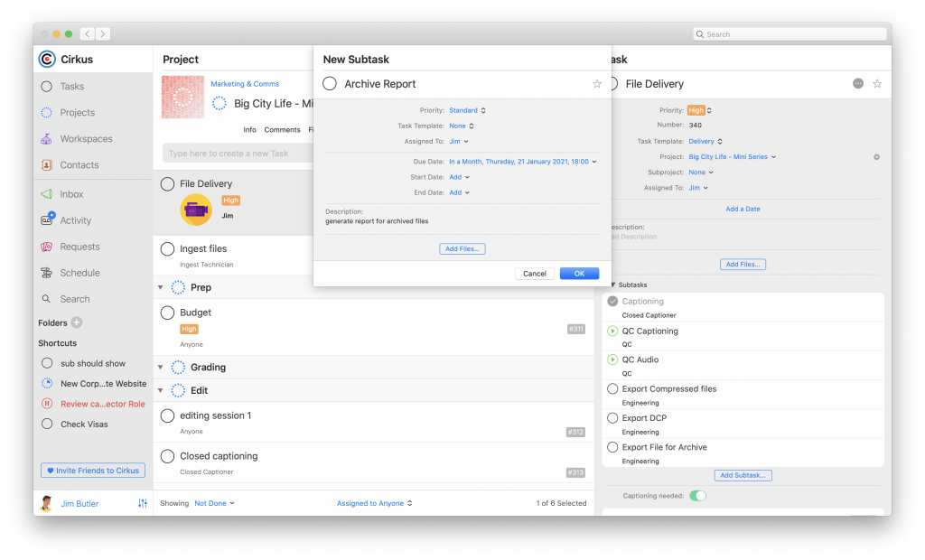The width and height of the screenshot is (925, 560).
Task: Collapse the Prep section triangle
Action: click(x=161, y=287)
